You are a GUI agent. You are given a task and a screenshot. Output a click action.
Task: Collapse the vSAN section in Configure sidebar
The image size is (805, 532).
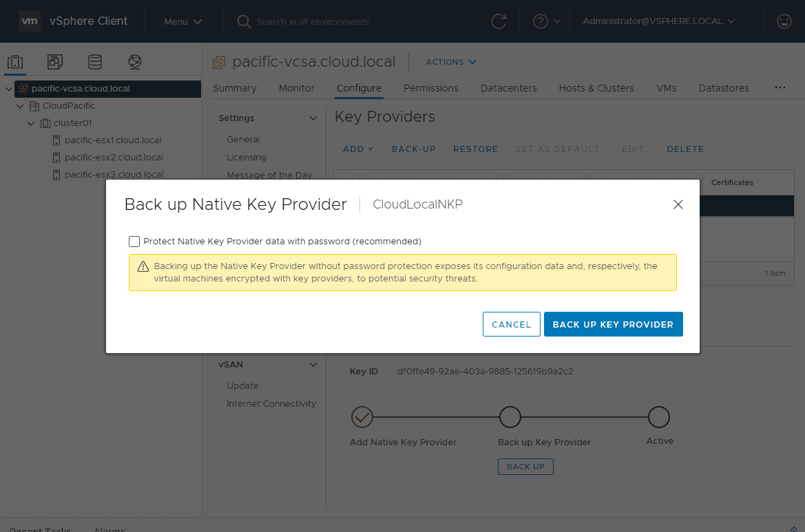313,364
